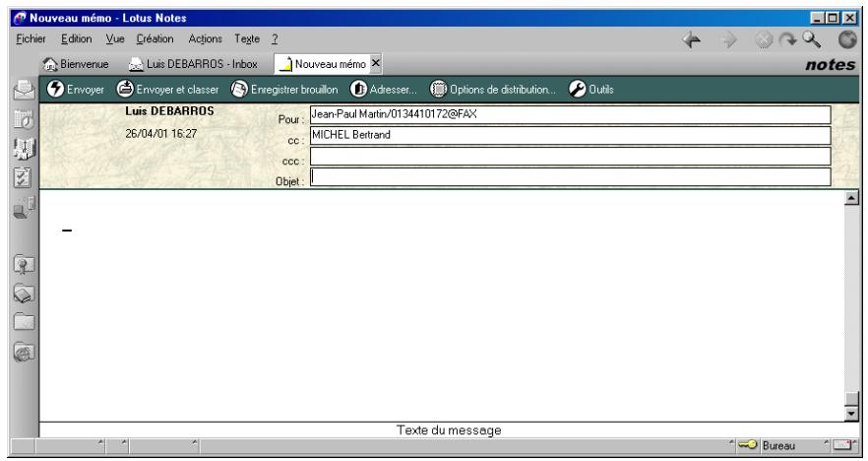Click the Envoyer et classer folder icon
Viewport: 868px width, 461px height.
pyautogui.click(x=125, y=89)
